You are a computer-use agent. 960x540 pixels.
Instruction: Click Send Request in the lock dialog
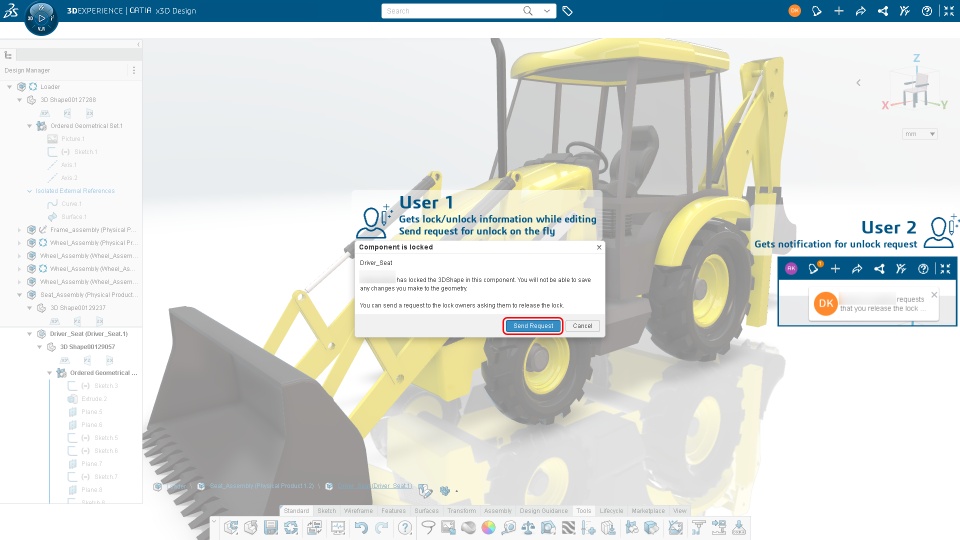(533, 326)
